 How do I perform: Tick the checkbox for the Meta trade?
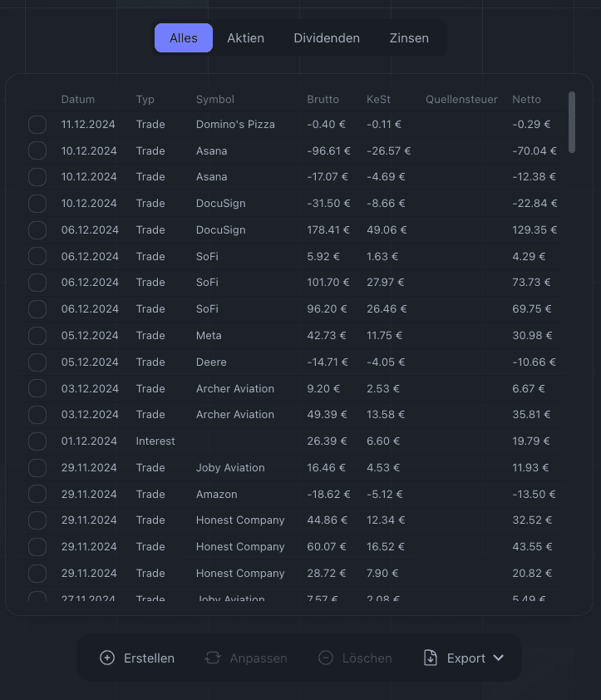click(37, 336)
